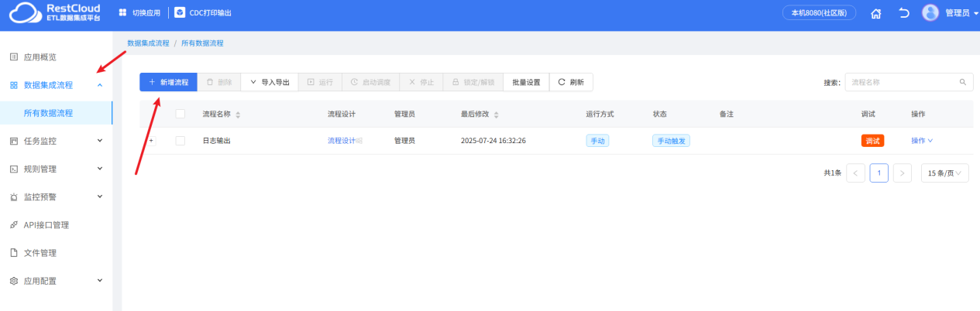The height and width of the screenshot is (311, 980).
Task: Click the API接口管理 link icon
Action: 13,225
